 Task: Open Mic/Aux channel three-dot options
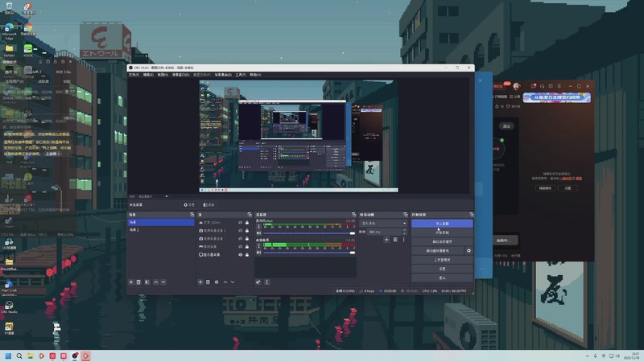click(258, 226)
